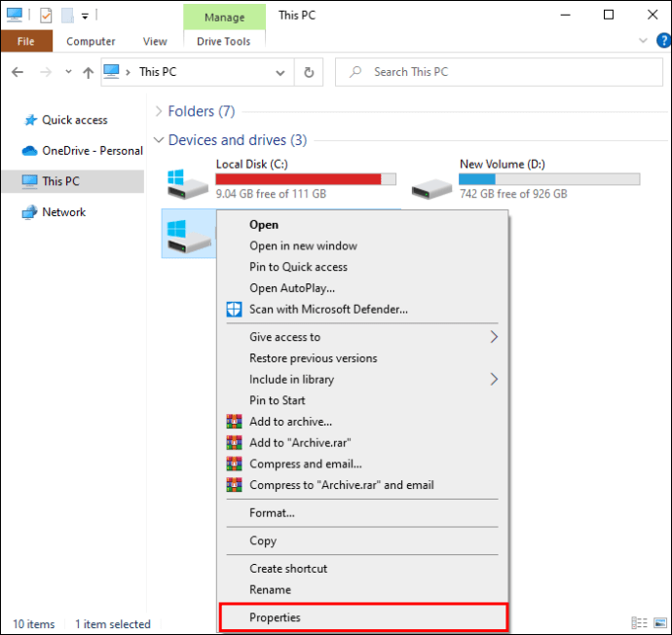Select Rename in the context menu
The height and width of the screenshot is (635, 672).
363,589
